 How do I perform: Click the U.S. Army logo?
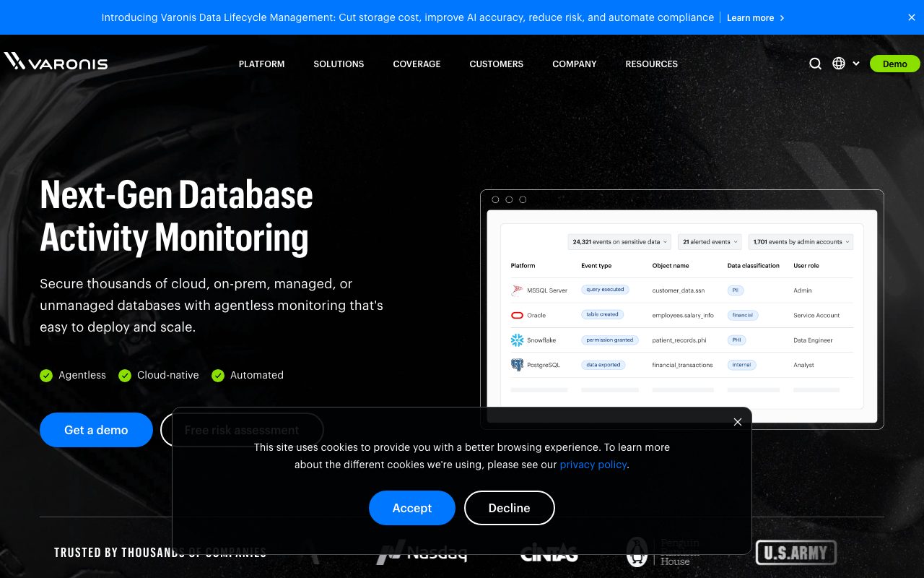pos(796,553)
